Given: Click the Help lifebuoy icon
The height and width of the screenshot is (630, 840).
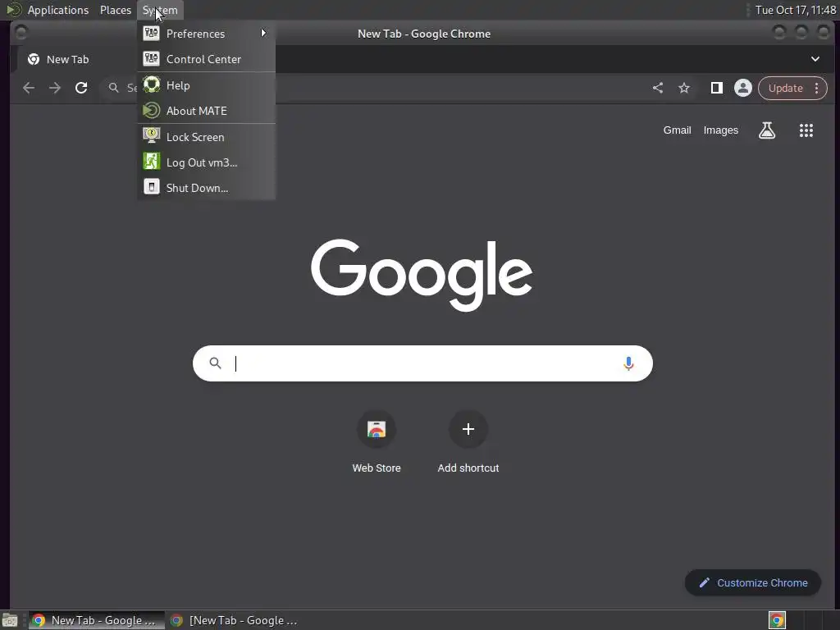Looking at the screenshot, I should click(x=151, y=84).
